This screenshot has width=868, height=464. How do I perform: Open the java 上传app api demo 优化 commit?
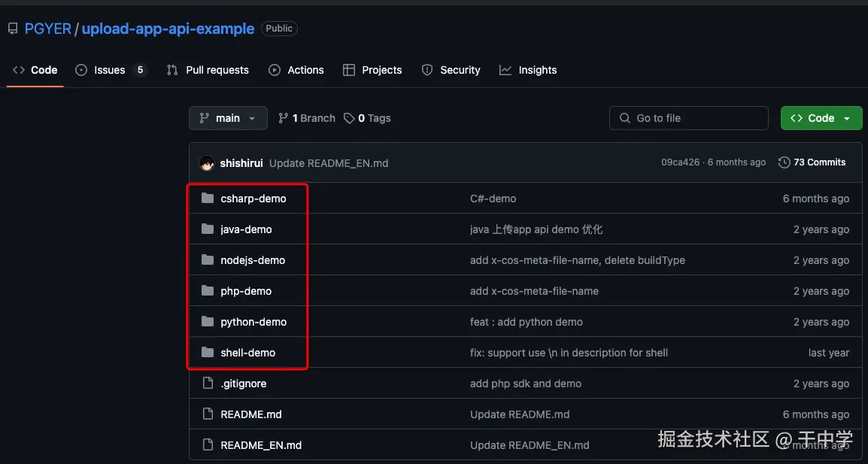[x=536, y=229]
